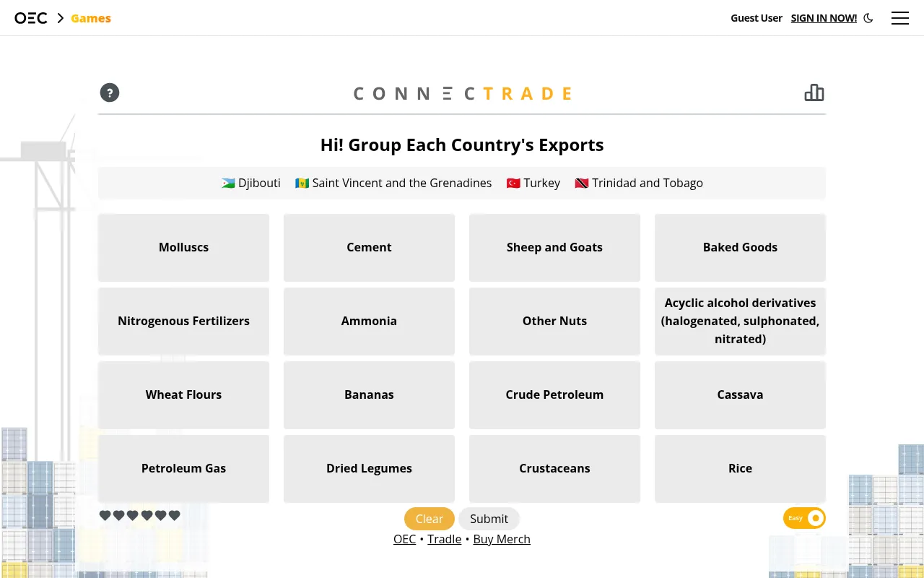Select the Other Nuts tile
924x578 pixels.
(x=554, y=321)
